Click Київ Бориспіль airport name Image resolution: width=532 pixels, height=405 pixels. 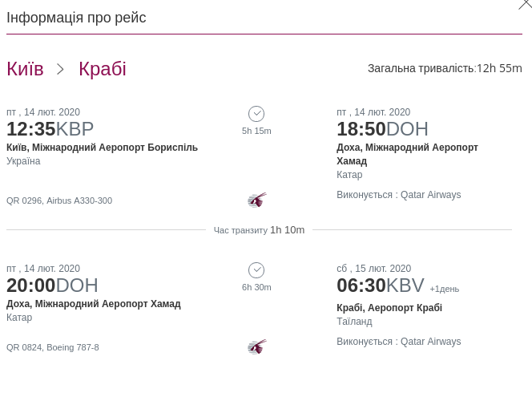102,148
